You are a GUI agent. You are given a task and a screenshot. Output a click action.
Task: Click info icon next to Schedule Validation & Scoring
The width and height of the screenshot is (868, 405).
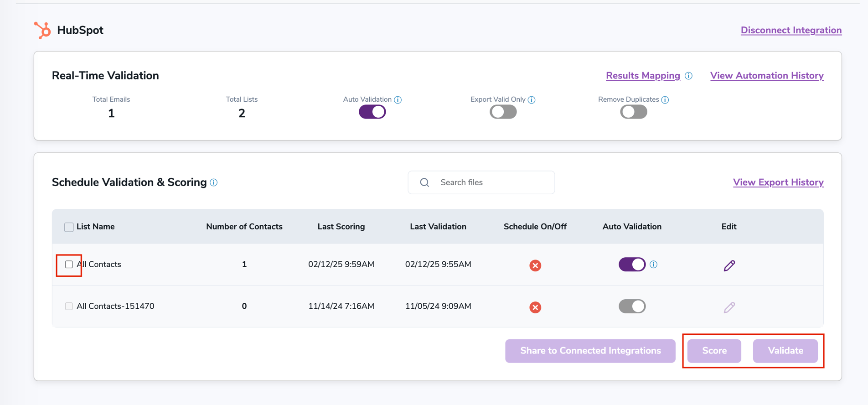pyautogui.click(x=214, y=182)
